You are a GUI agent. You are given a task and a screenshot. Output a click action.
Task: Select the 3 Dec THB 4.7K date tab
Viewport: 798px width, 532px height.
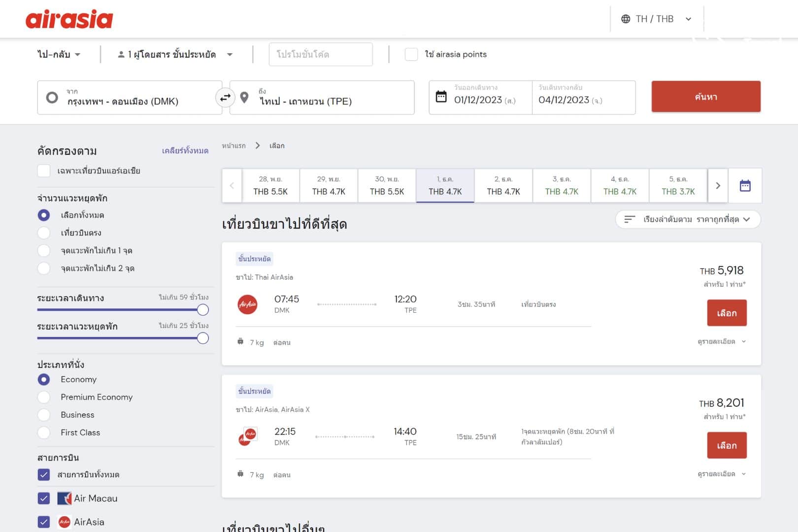pos(562,186)
